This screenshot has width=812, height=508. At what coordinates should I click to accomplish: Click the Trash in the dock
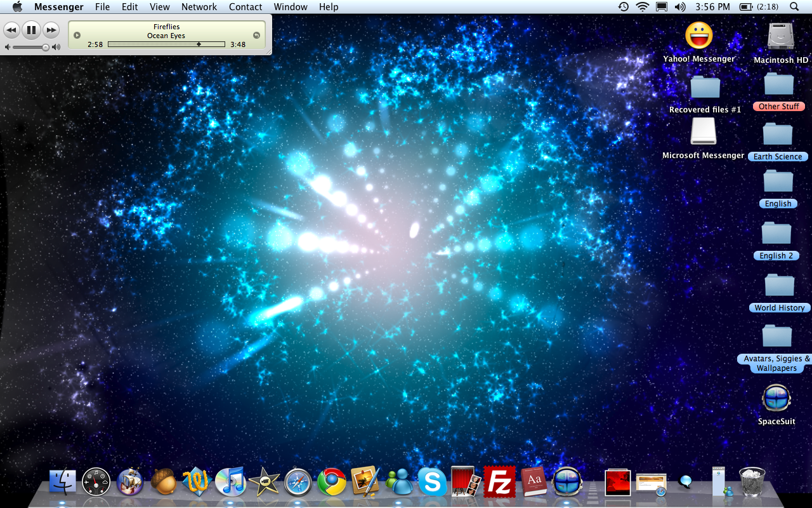pos(752,481)
